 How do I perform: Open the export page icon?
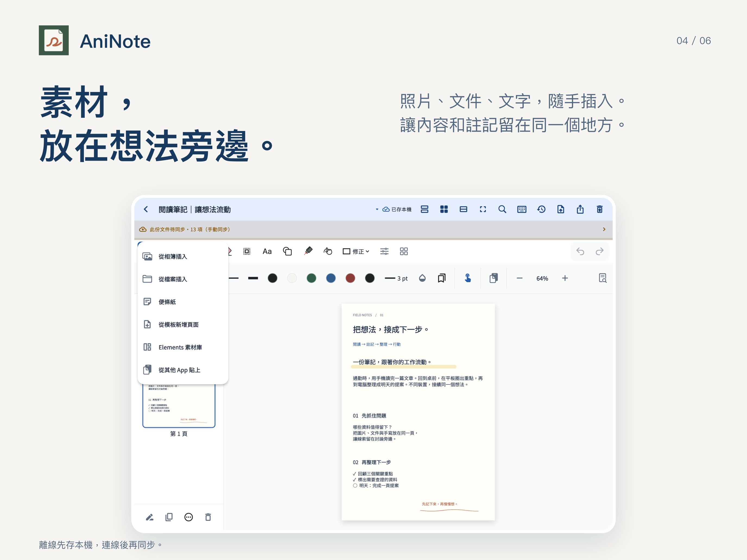click(x=561, y=209)
